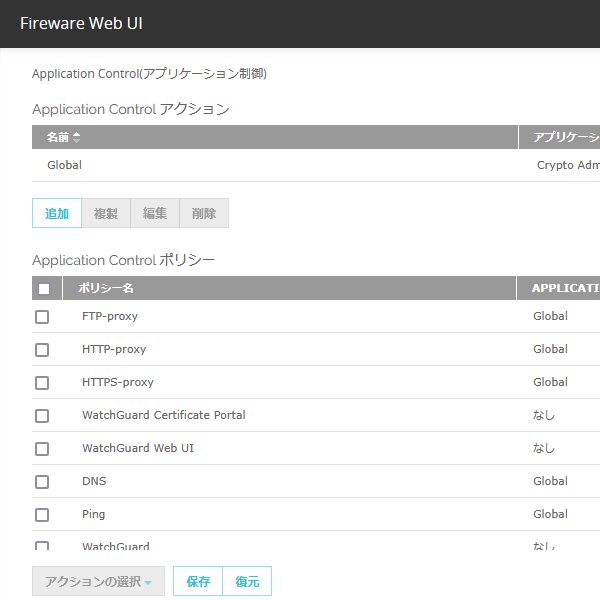Screen dimensions: 600x600
Task: Click Global value in HTTPS-proxy row
Action: tap(550, 382)
